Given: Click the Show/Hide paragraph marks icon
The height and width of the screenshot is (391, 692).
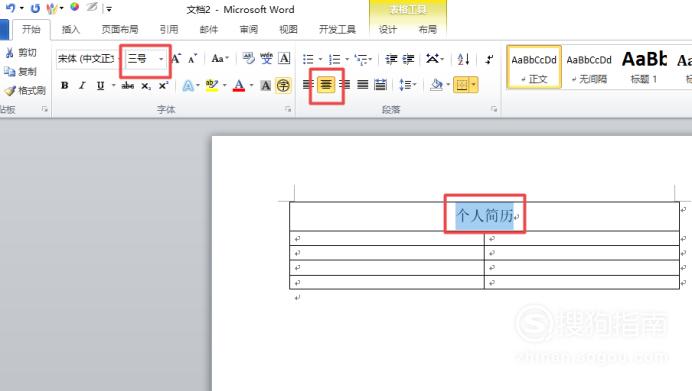Looking at the screenshot, I should point(489,59).
